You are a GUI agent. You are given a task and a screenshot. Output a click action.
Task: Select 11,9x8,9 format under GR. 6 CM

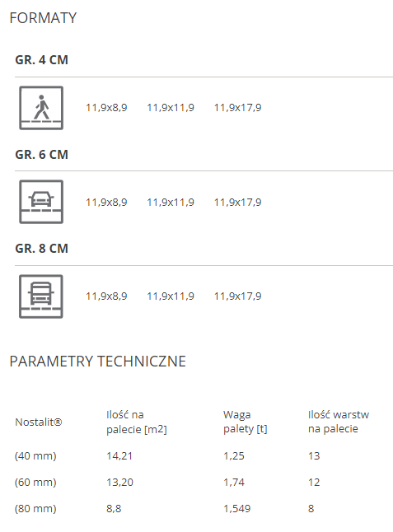pyautogui.click(x=106, y=203)
